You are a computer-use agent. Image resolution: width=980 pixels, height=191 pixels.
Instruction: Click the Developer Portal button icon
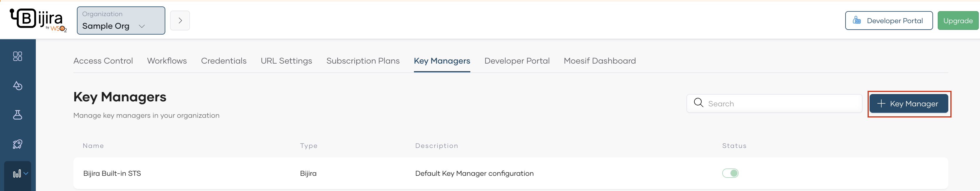click(x=856, y=21)
